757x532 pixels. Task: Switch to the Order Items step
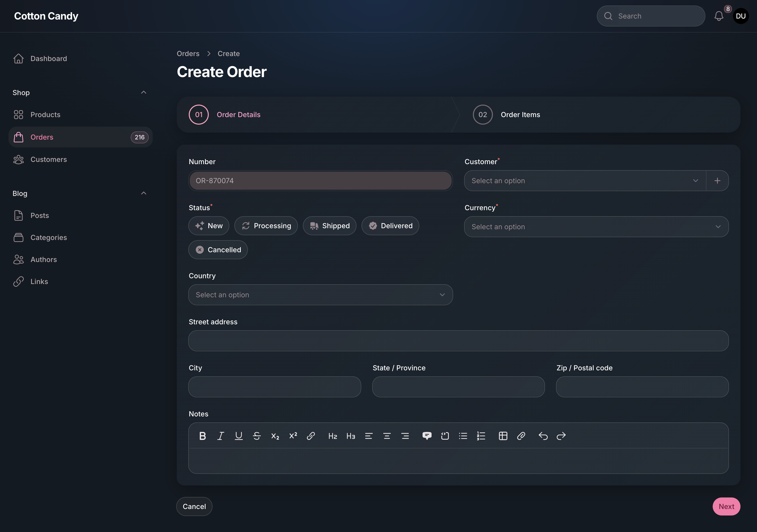coord(520,114)
